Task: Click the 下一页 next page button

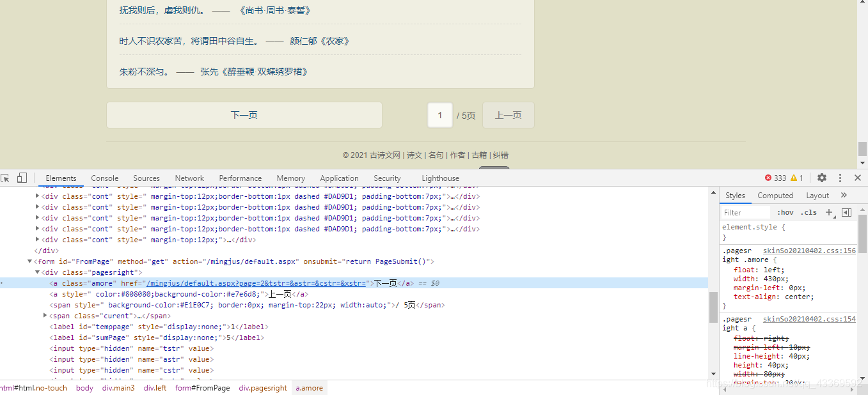Action: pyautogui.click(x=244, y=115)
